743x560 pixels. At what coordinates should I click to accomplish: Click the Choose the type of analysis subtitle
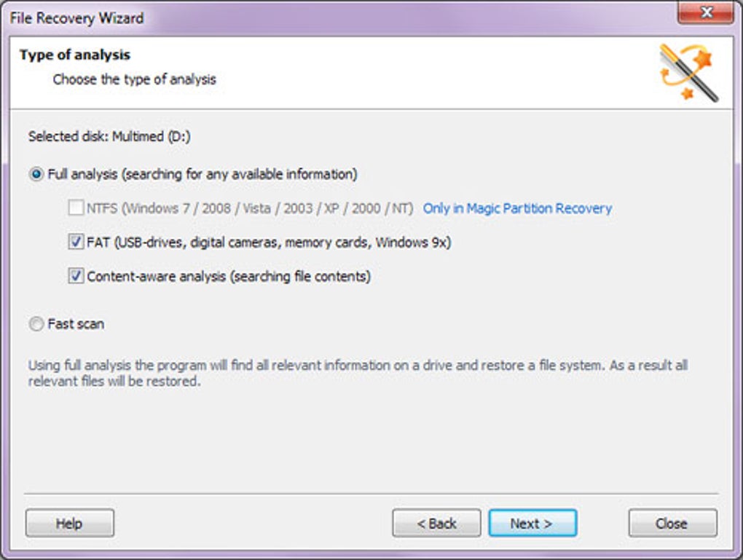(135, 79)
